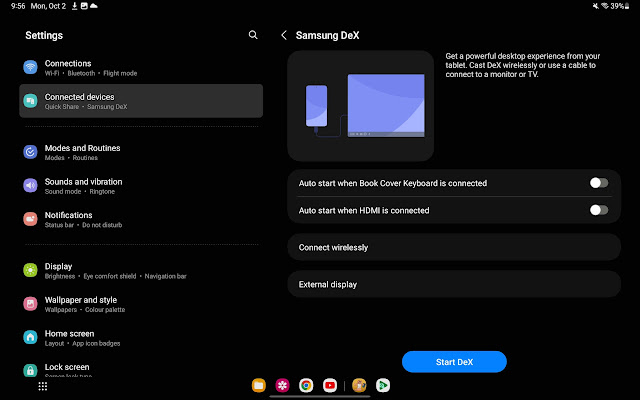Tap the Settings heading text

44,36
